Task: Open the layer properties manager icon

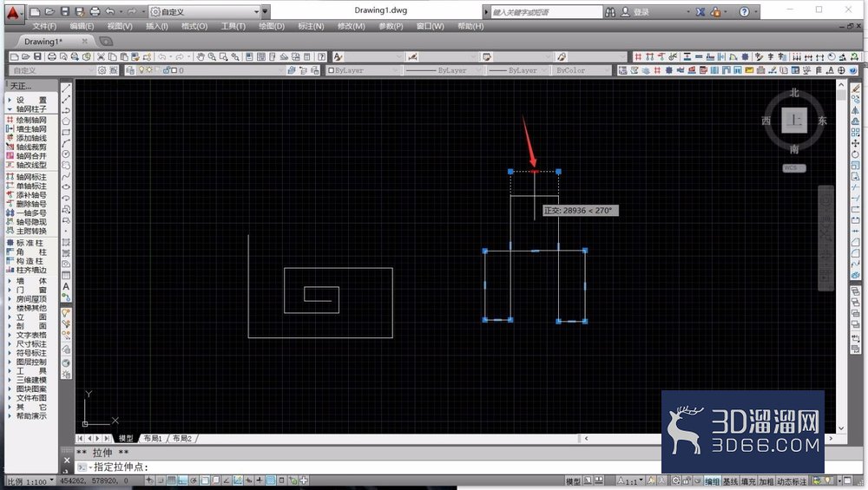Action: pyautogui.click(x=129, y=70)
